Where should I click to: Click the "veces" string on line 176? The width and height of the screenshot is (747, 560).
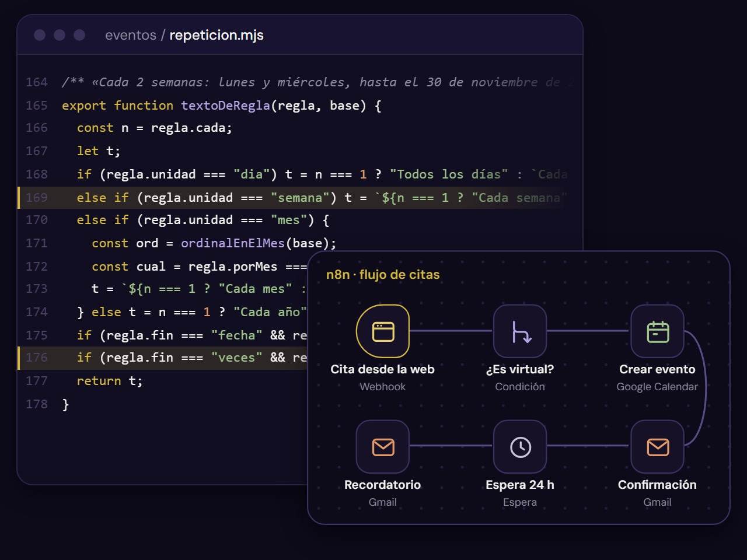pos(236,358)
